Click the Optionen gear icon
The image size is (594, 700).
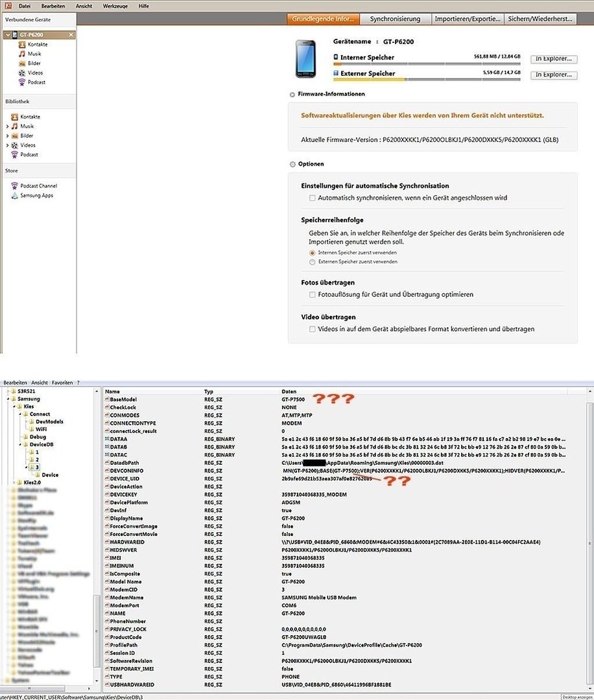(292, 164)
